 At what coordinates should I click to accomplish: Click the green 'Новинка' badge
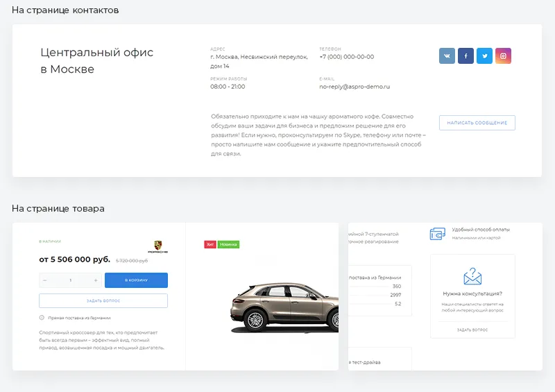pos(228,244)
